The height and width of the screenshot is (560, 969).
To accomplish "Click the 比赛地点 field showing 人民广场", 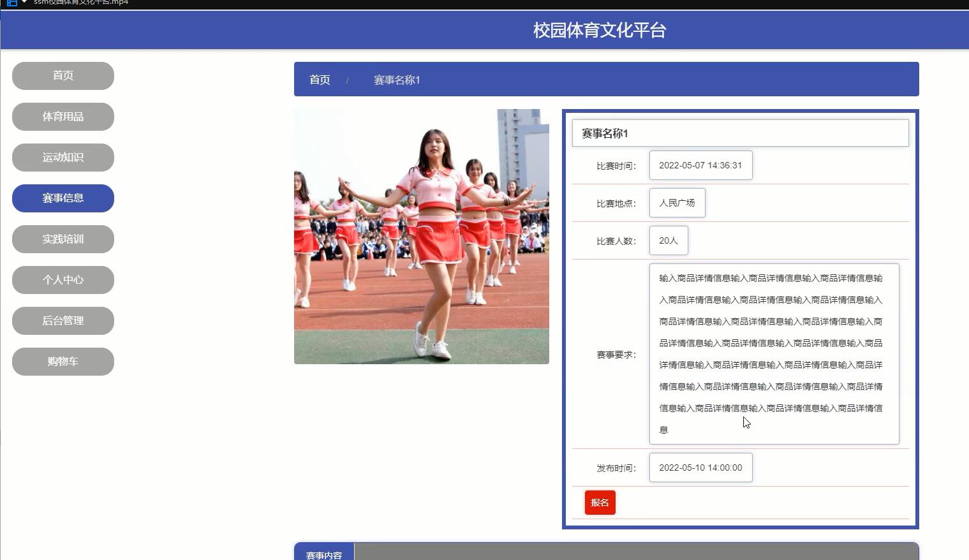I will [x=677, y=202].
